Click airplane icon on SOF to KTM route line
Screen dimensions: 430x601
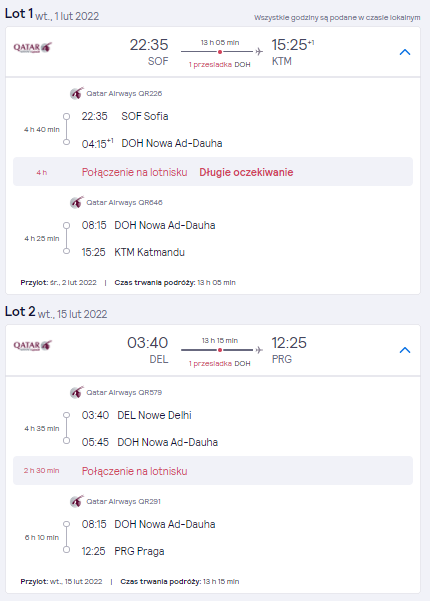coord(259,51)
